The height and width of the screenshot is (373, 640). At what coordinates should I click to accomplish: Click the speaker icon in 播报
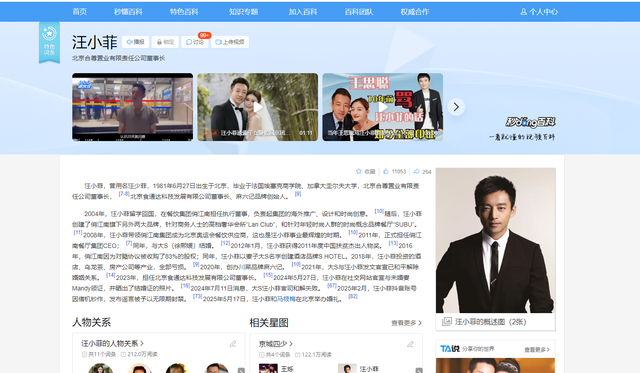pyautogui.click(x=129, y=42)
